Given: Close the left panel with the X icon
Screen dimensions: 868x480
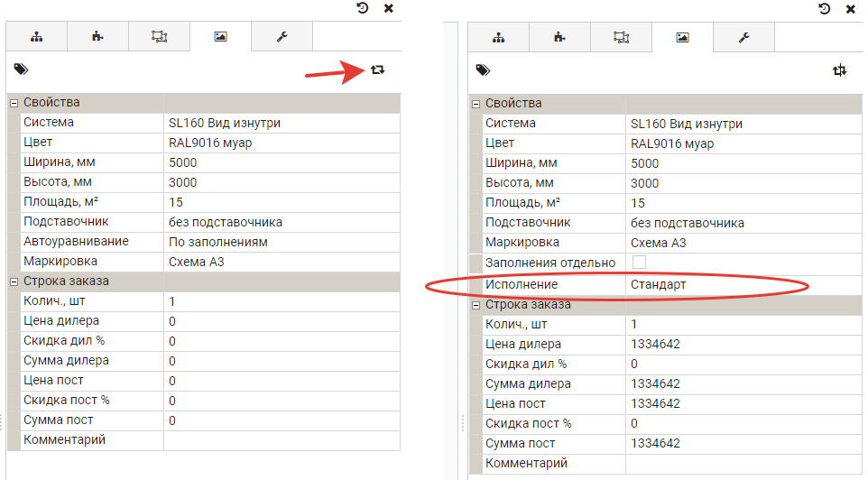Looking at the screenshot, I should coord(389,8).
